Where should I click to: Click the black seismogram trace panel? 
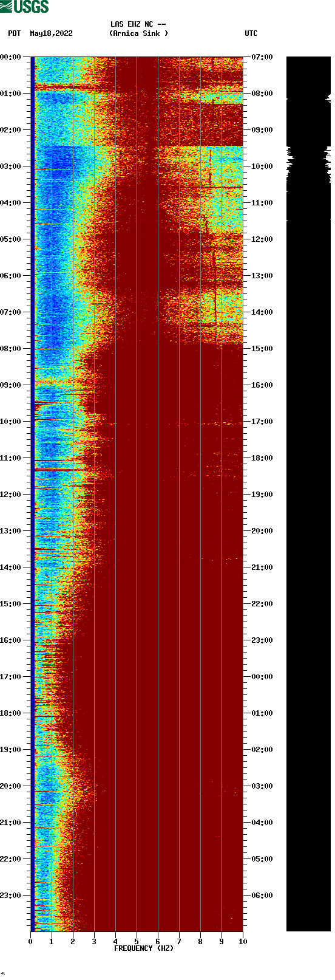[x=308, y=494]
